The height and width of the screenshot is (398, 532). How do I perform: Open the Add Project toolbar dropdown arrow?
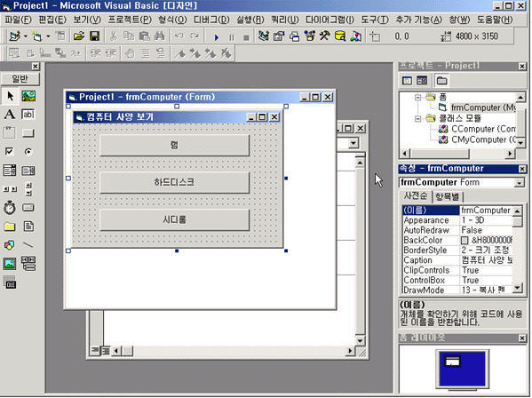26,36
